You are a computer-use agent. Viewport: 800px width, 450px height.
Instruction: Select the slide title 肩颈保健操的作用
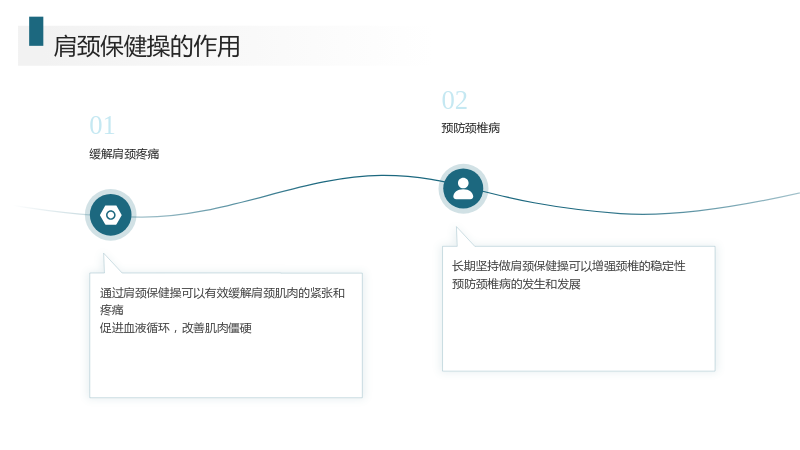pyautogui.click(x=147, y=46)
